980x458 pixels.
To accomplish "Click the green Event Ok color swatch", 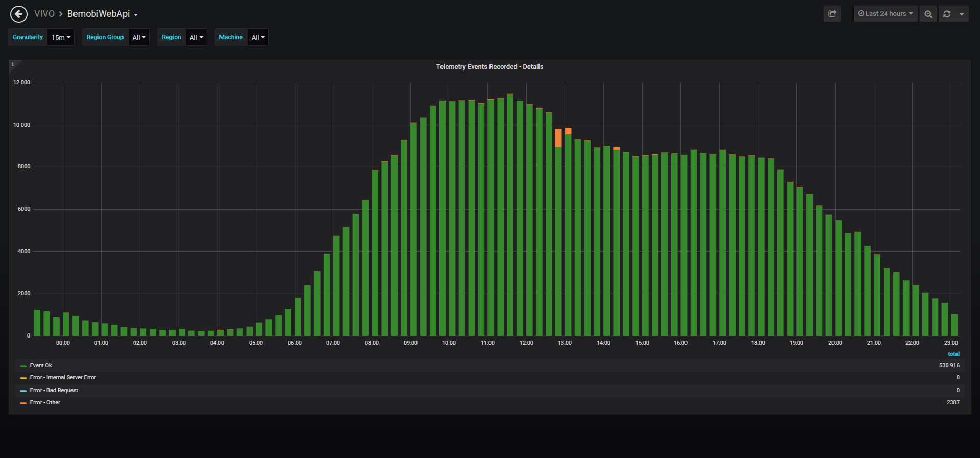I will (x=23, y=366).
